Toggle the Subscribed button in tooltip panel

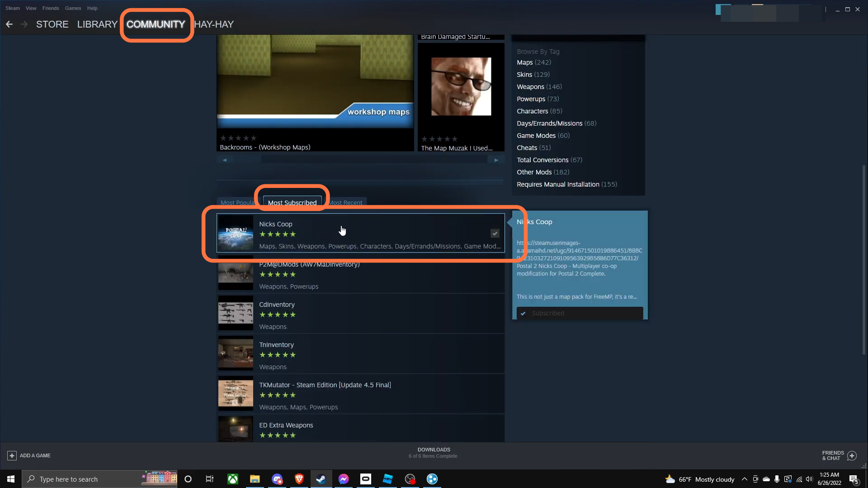tap(580, 313)
